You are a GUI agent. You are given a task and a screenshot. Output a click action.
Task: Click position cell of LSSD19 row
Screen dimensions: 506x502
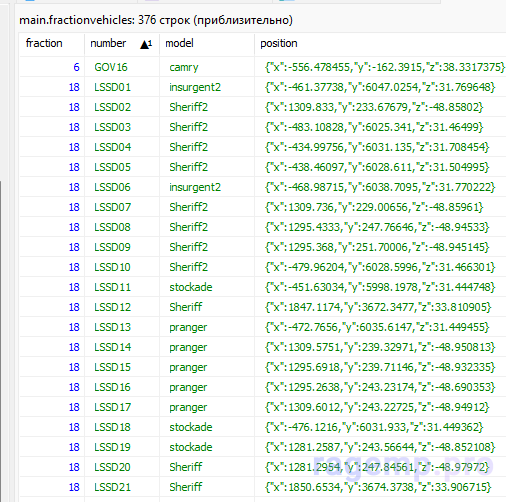coord(380,447)
